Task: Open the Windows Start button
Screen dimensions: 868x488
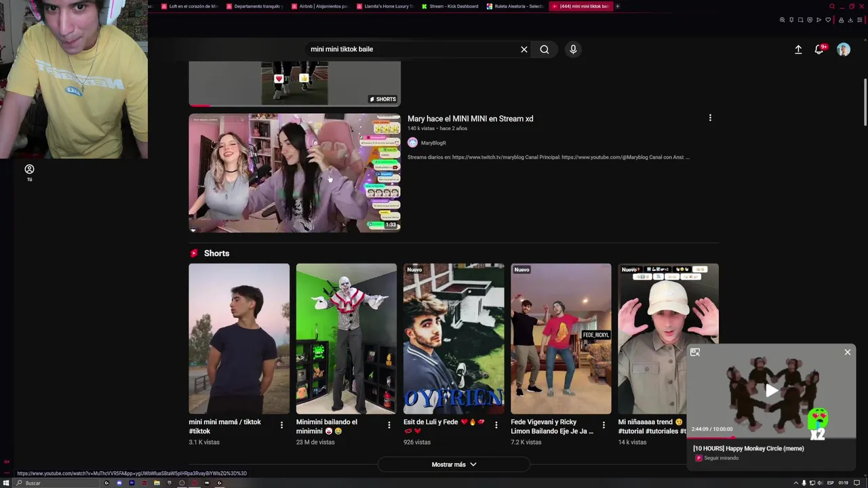Action: click(6, 483)
